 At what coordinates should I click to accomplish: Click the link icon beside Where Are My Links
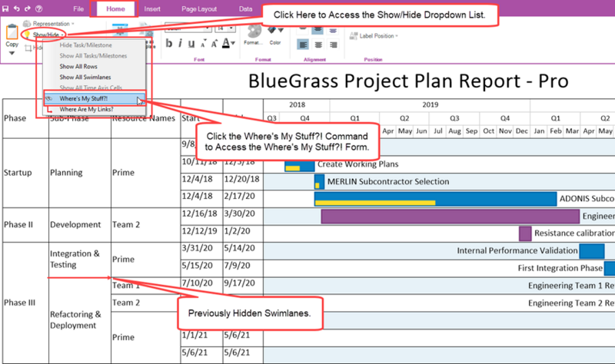49,111
